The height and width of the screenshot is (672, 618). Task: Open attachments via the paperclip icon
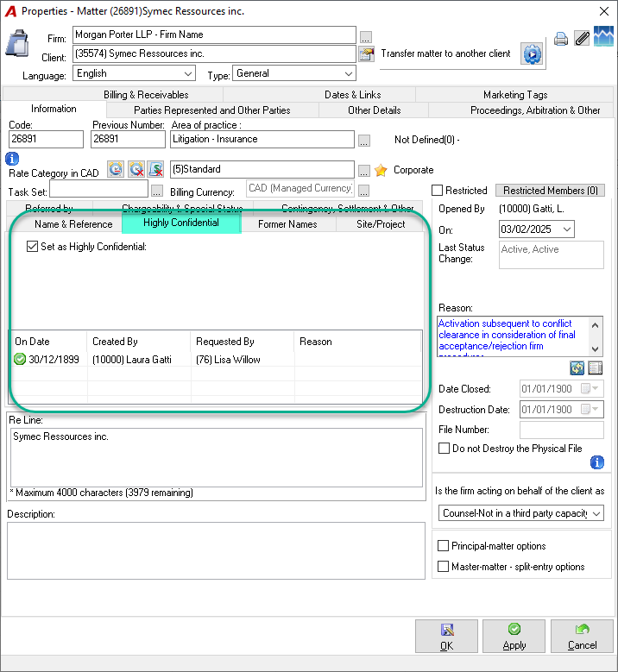(582, 39)
